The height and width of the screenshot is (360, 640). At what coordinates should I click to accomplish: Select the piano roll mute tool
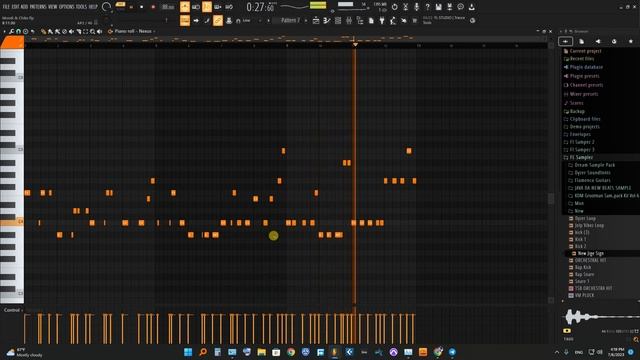coord(71,31)
